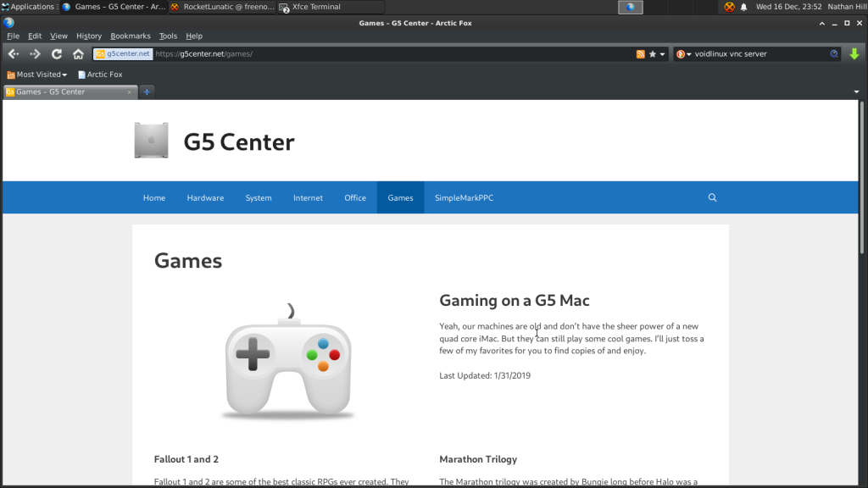This screenshot has width=868, height=488.
Task: Open the Tools menu
Action: [169, 36]
